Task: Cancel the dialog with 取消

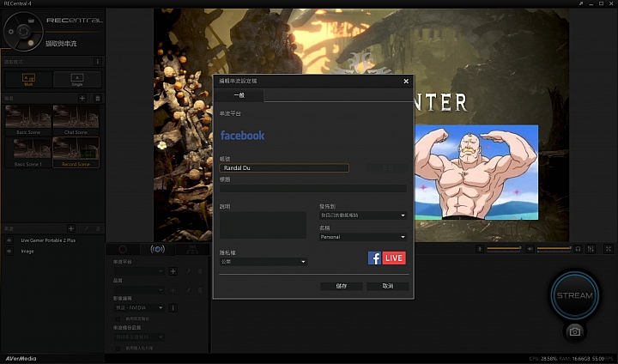Action: pyautogui.click(x=388, y=287)
